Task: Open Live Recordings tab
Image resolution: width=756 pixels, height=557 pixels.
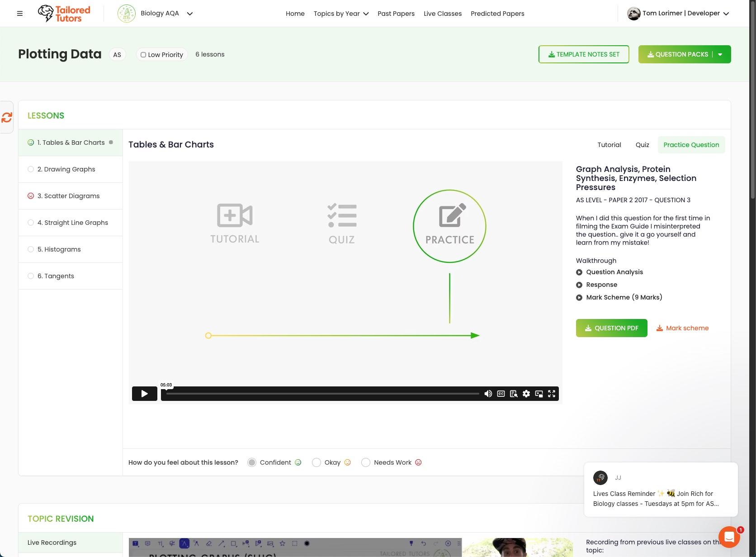Action: pos(71,543)
